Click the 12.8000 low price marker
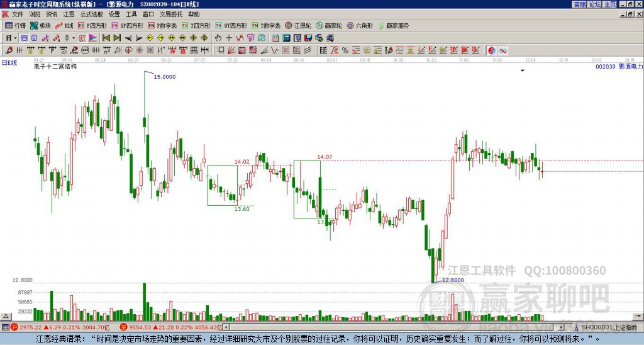 point(453,280)
